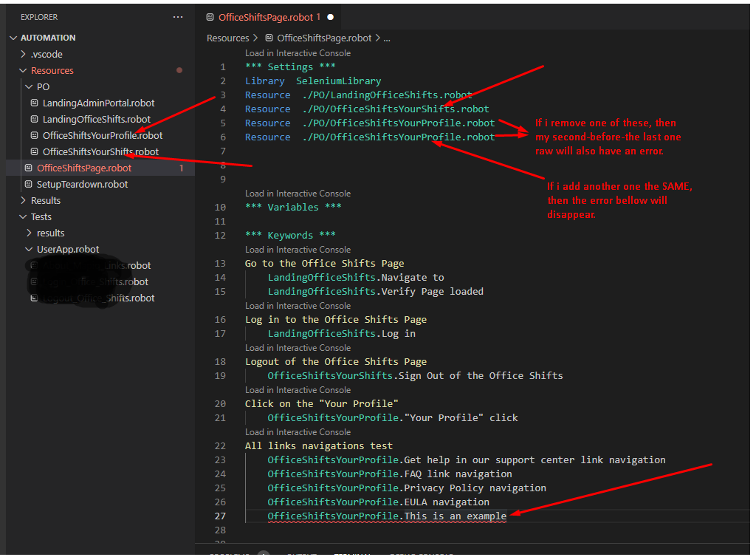Click Load in Interactive Console above All links navigations test
This screenshot has width=756, height=557.
pyautogui.click(x=298, y=432)
